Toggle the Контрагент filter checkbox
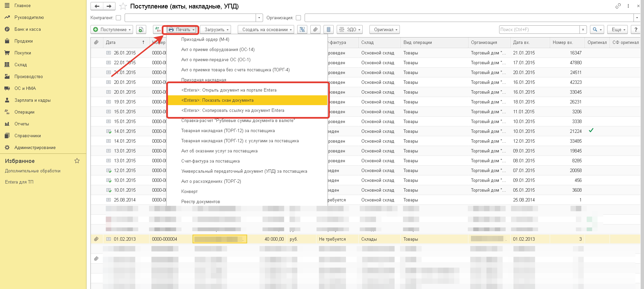Image resolution: width=644 pixels, height=289 pixels. (118, 18)
